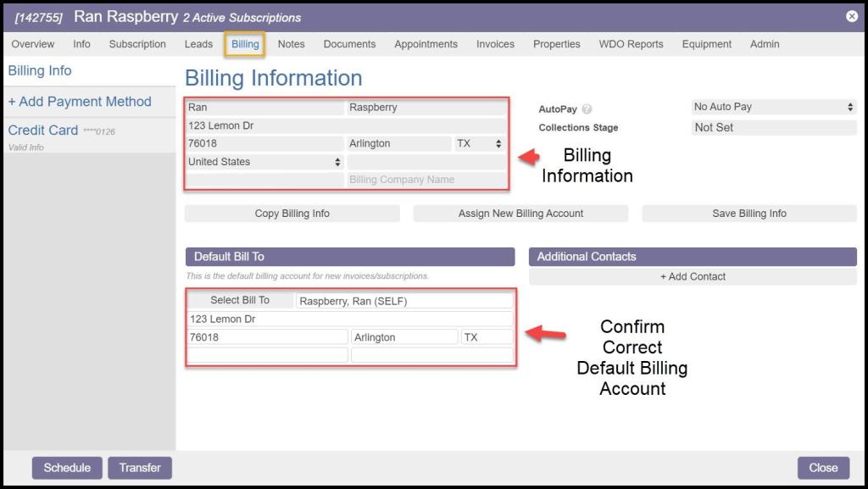The width and height of the screenshot is (868, 489).
Task: Switch to the Billing tab
Action: pyautogui.click(x=245, y=44)
